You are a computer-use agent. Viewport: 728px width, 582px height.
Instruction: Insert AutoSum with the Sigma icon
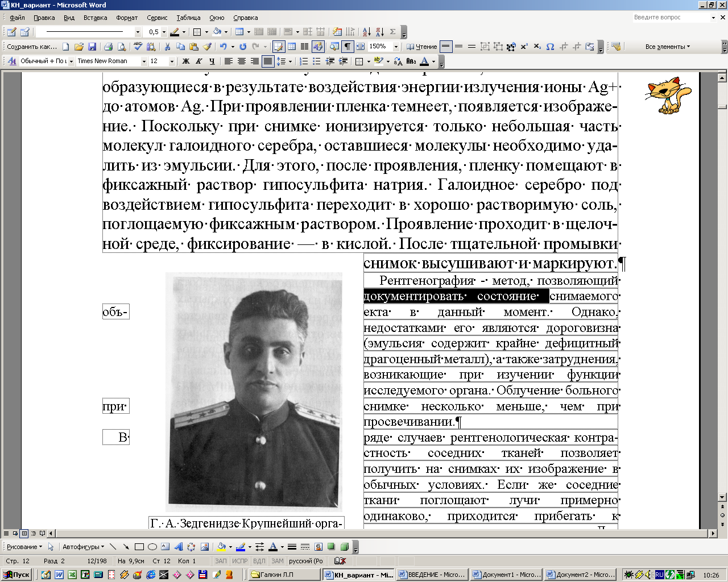point(392,32)
